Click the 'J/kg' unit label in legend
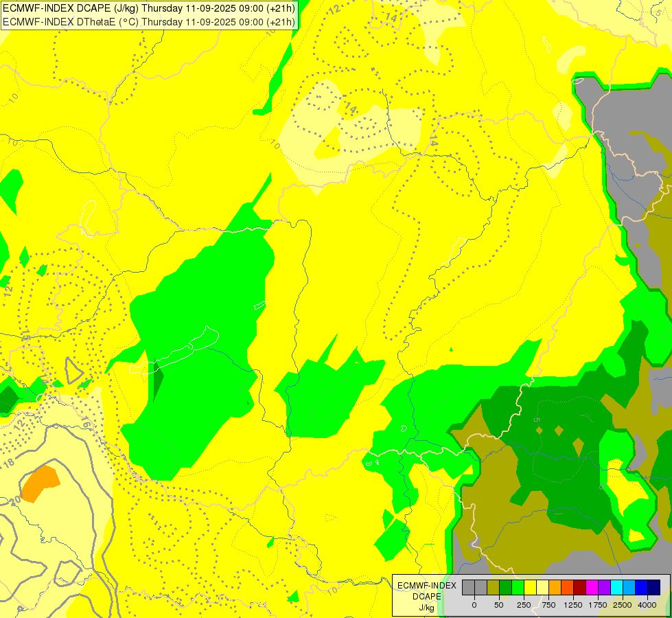The width and height of the screenshot is (672, 618). pos(427,608)
